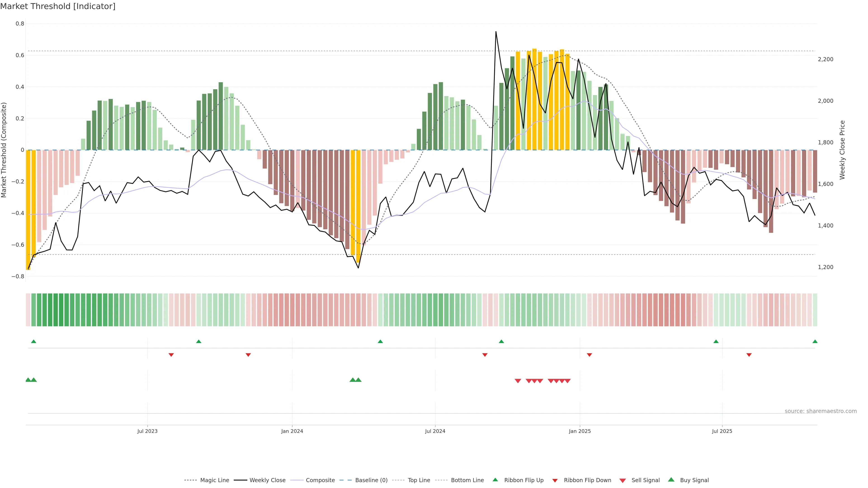Toggle Baseline (0) legend entry
Screen dimensions: 868x488
point(371,480)
